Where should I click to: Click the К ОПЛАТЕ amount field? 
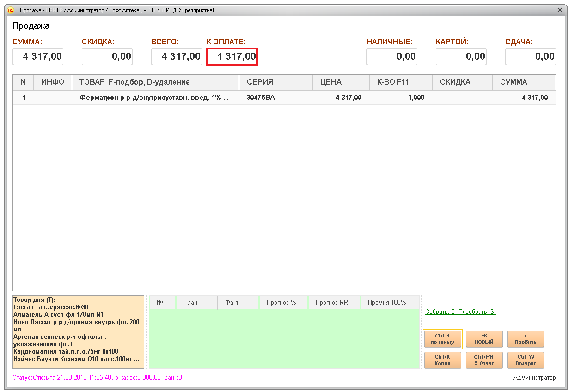pyautogui.click(x=232, y=57)
